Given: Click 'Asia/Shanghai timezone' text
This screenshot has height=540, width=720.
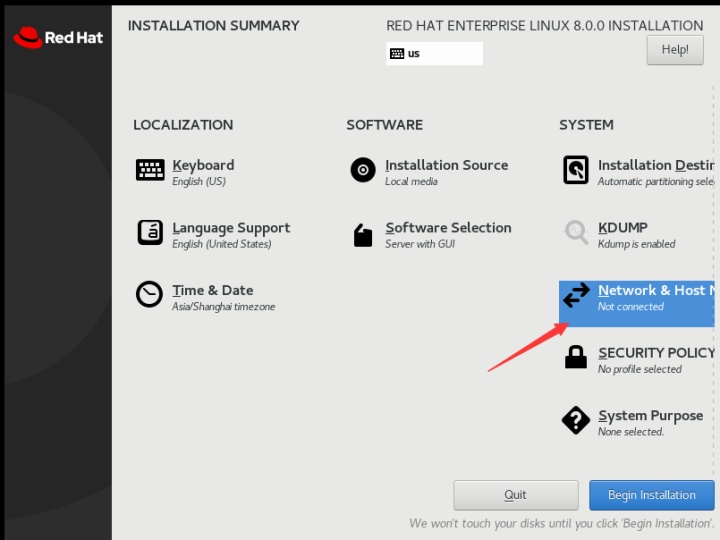Looking at the screenshot, I should tap(224, 306).
